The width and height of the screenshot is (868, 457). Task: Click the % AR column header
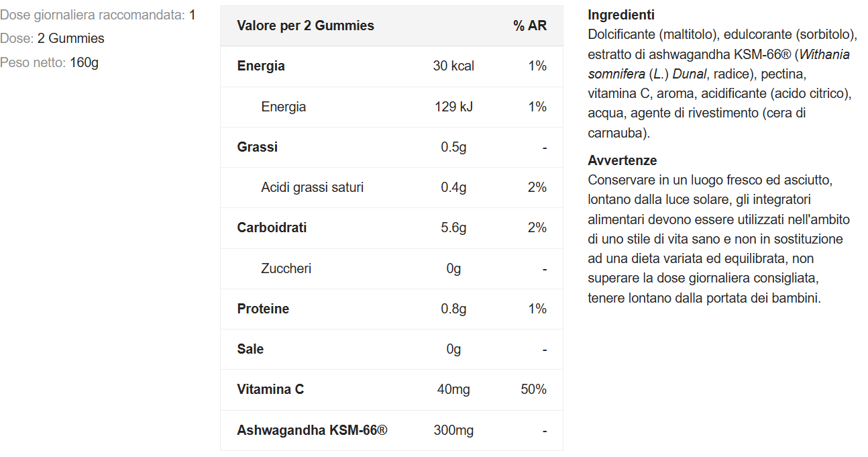[x=530, y=26]
